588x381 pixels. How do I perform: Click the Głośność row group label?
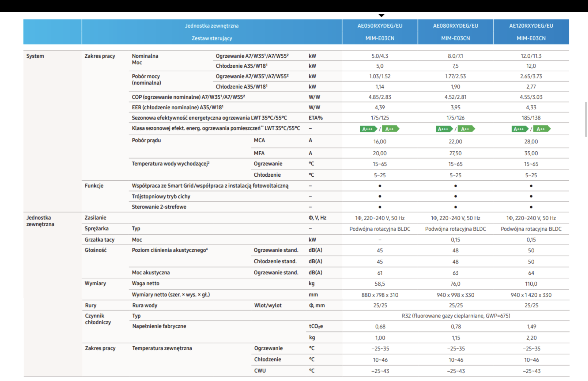[x=95, y=250]
